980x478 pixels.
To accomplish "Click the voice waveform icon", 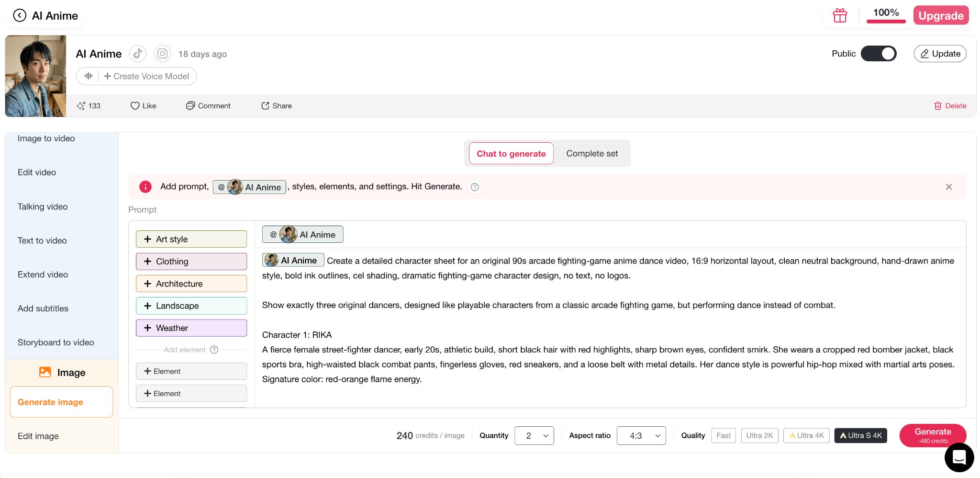I will pos(89,76).
